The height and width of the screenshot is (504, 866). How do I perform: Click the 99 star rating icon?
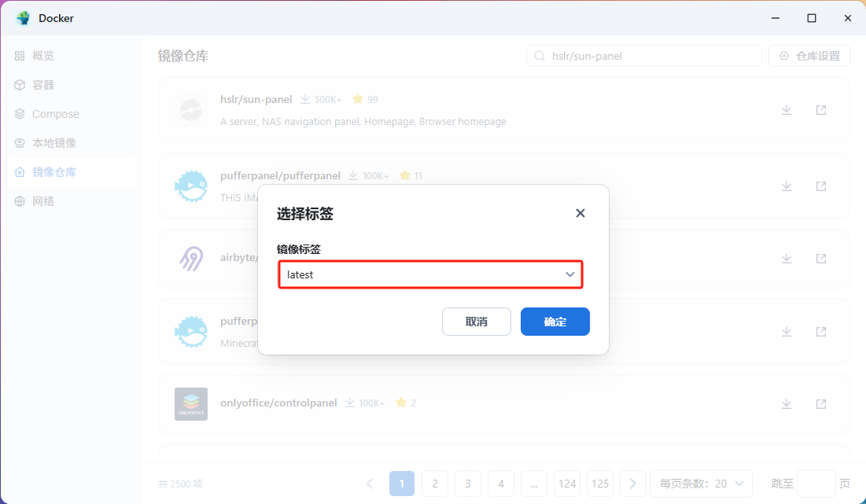(358, 99)
